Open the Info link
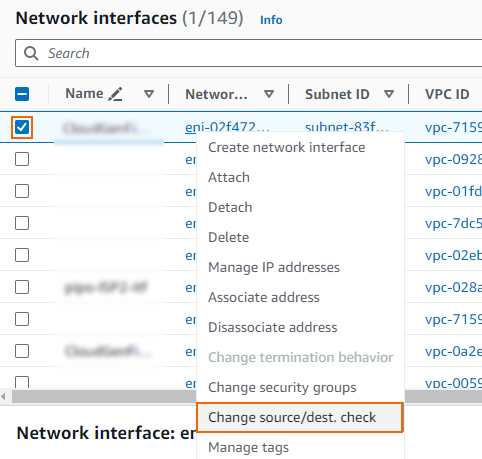Viewport: 482px width, 459px height. [271, 20]
